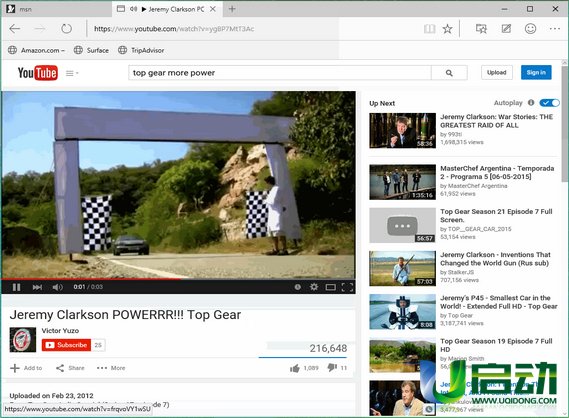Dislike the video with thumbs down
Image resolution: width=569 pixels, height=418 pixels.
click(x=332, y=368)
